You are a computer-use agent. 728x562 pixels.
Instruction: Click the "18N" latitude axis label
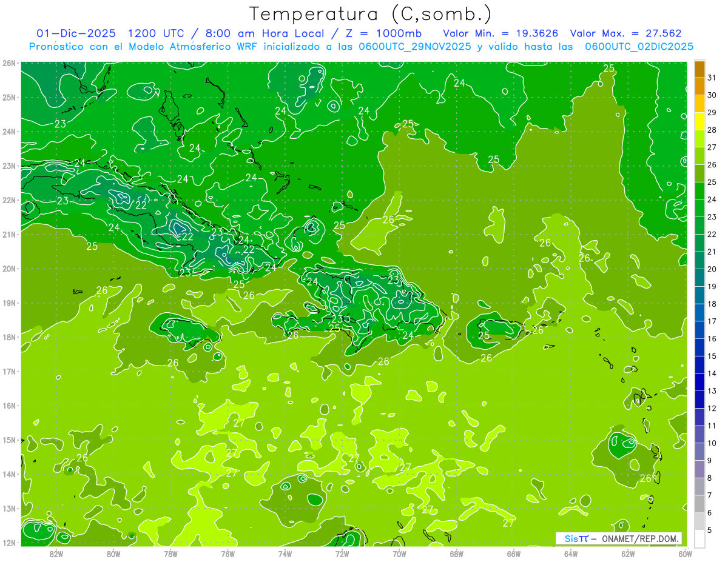[8, 337]
